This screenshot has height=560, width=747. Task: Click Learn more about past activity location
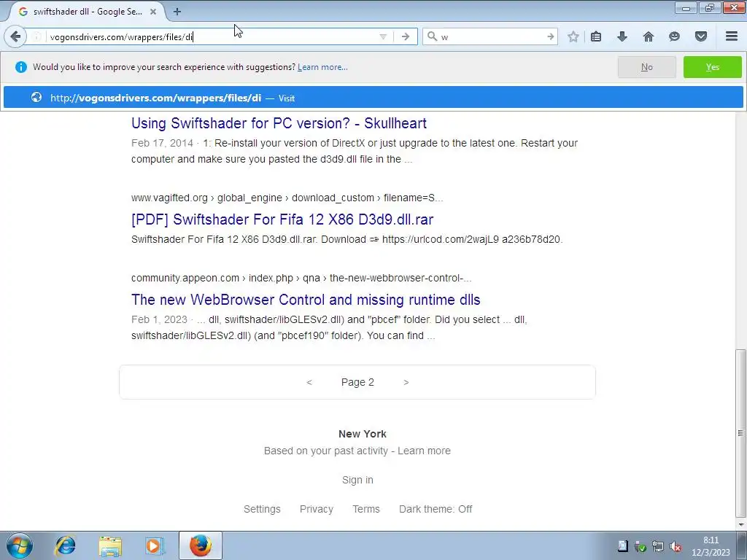[424, 451]
